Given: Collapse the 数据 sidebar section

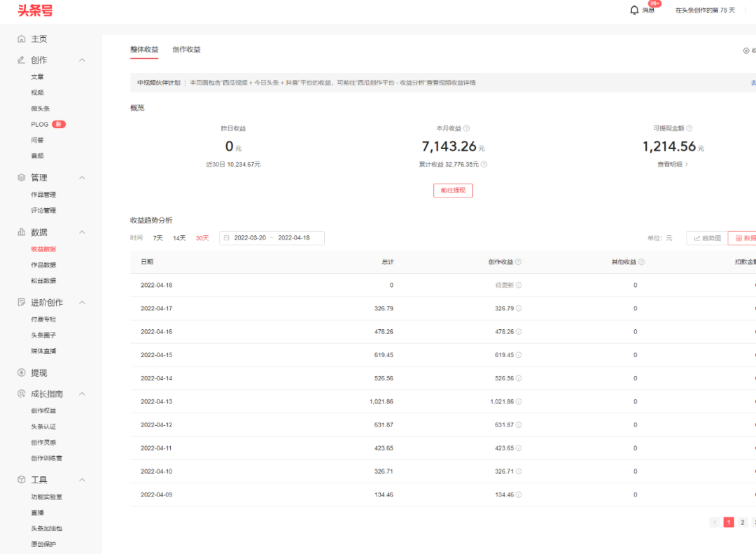Looking at the screenshot, I should (x=82, y=233).
